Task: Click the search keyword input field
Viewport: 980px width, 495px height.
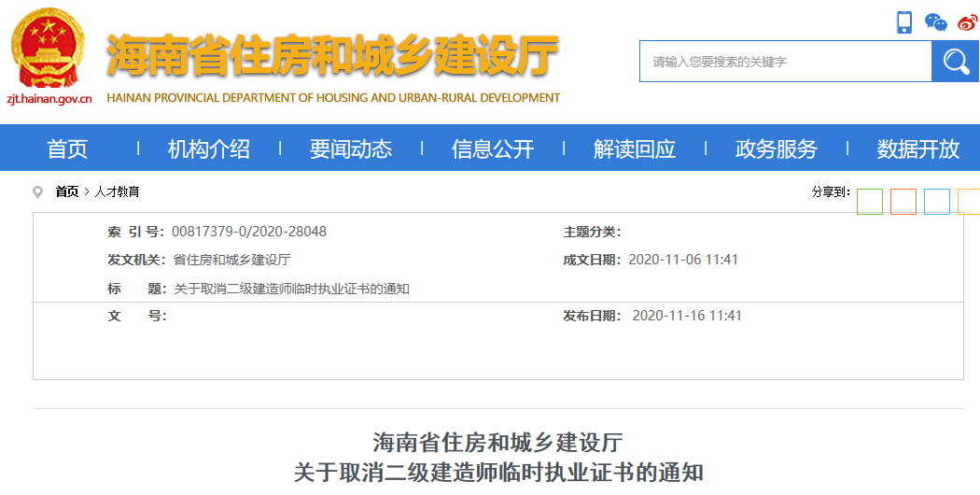Action: tap(786, 62)
